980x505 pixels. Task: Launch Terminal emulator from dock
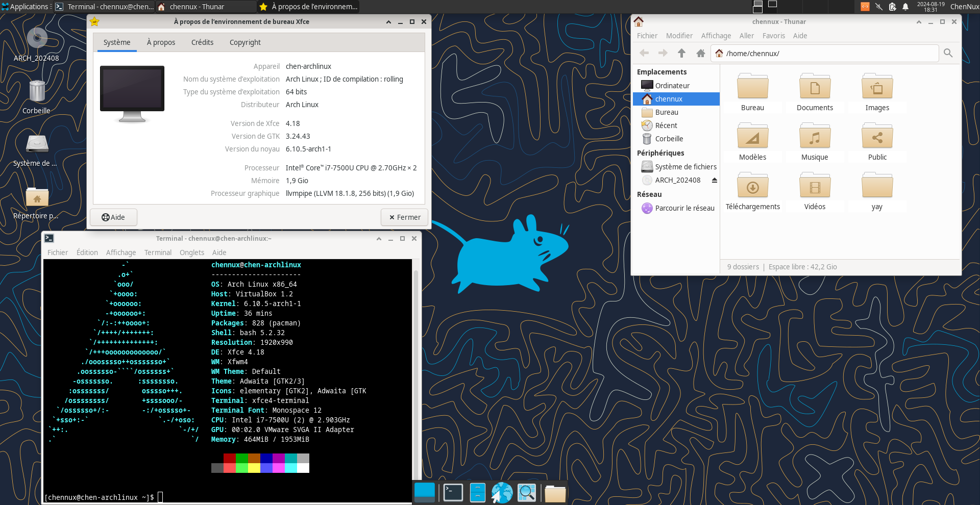(453, 492)
